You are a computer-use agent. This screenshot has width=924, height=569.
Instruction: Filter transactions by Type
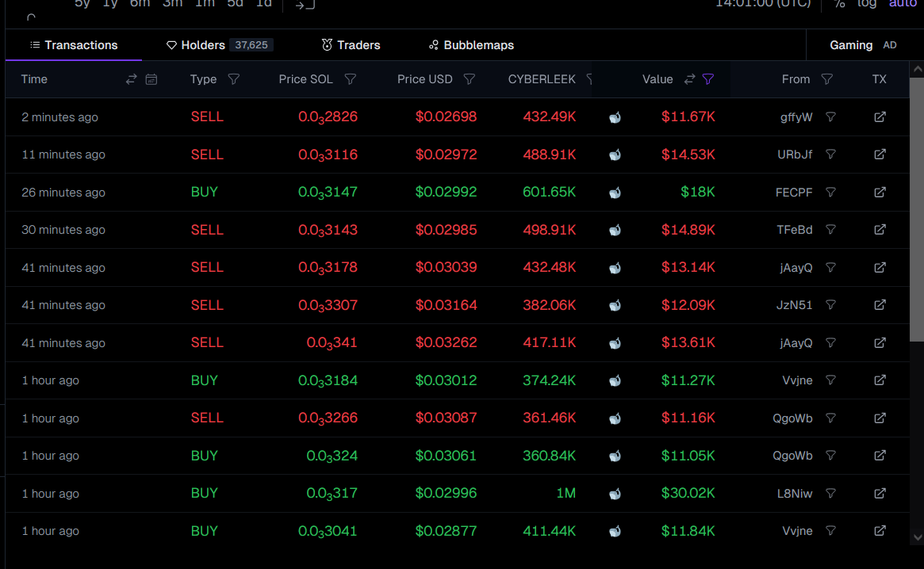(x=234, y=79)
